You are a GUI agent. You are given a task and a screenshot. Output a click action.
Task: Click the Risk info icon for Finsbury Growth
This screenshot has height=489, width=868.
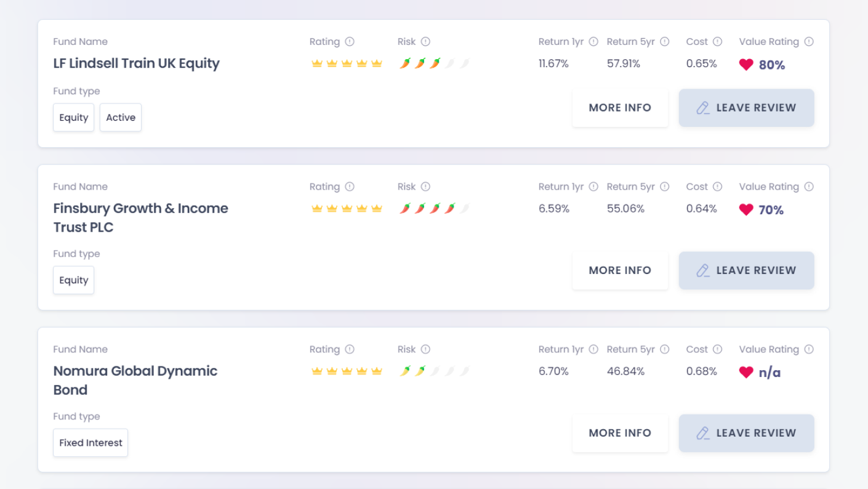[425, 187]
